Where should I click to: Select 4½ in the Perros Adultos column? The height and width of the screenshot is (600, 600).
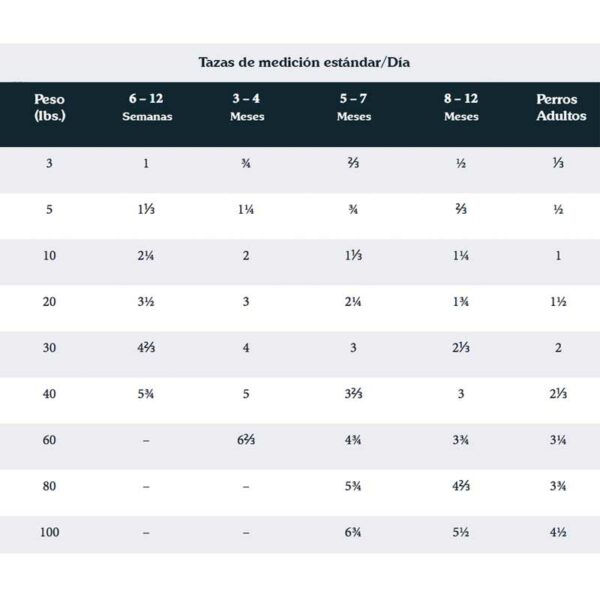tap(558, 532)
